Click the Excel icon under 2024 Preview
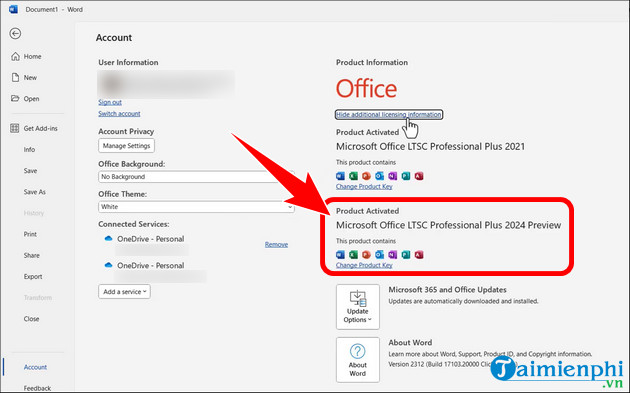Image resolution: width=630 pixels, height=393 pixels. click(x=353, y=255)
